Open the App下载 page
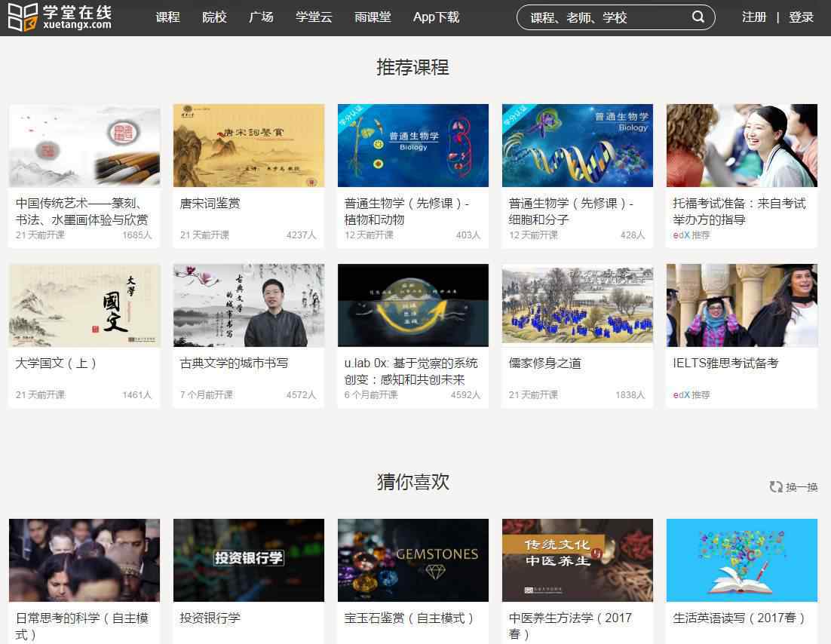Screen dimensions: 831x644 pos(436,17)
